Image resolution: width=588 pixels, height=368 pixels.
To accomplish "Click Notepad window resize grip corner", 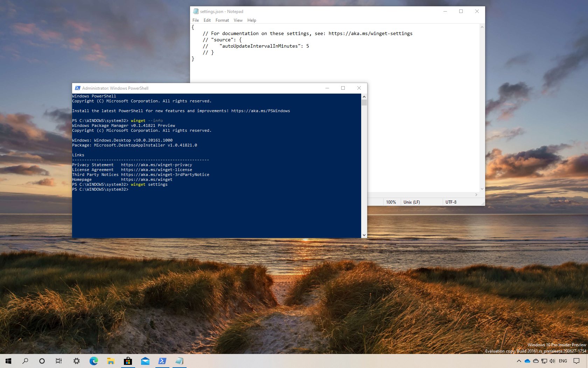I will tap(483, 203).
